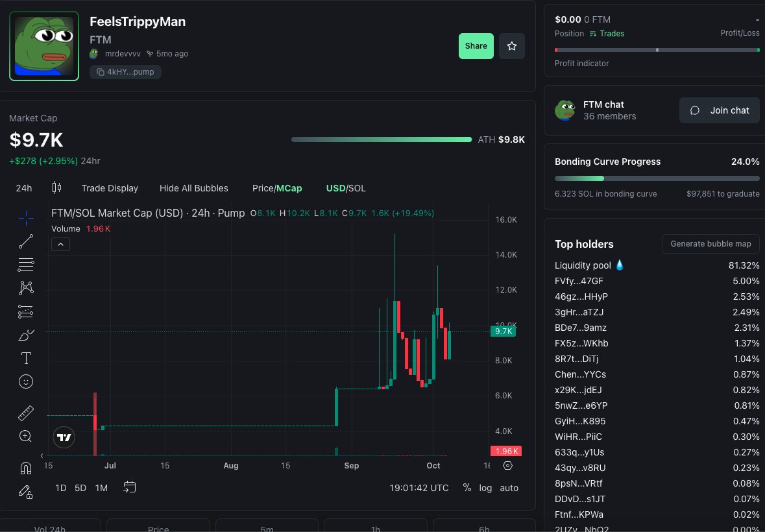765x532 pixels.
Task: Lock all drawing tools
Action: (26, 492)
